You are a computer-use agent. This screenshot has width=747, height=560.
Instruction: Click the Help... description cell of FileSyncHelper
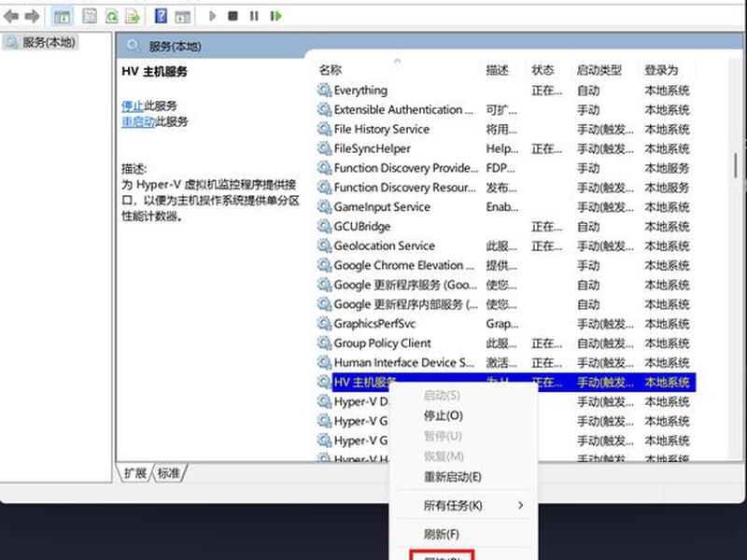click(502, 148)
